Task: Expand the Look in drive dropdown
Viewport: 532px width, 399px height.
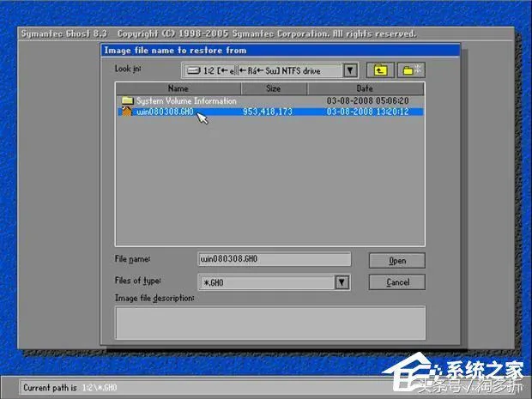Action: coord(350,70)
